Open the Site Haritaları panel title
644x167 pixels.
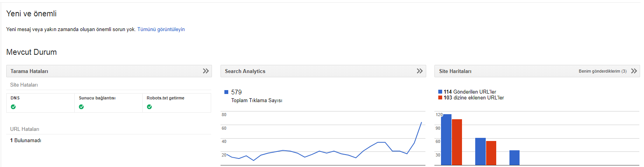coord(455,71)
